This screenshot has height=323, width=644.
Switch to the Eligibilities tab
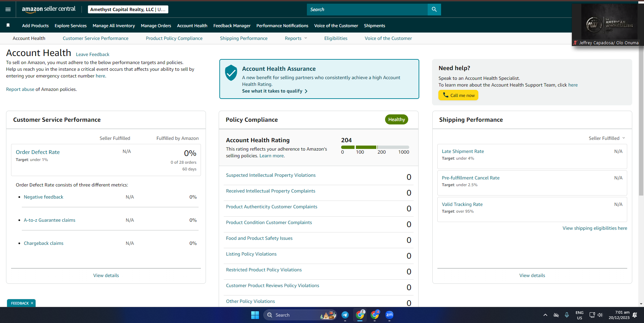[336, 38]
